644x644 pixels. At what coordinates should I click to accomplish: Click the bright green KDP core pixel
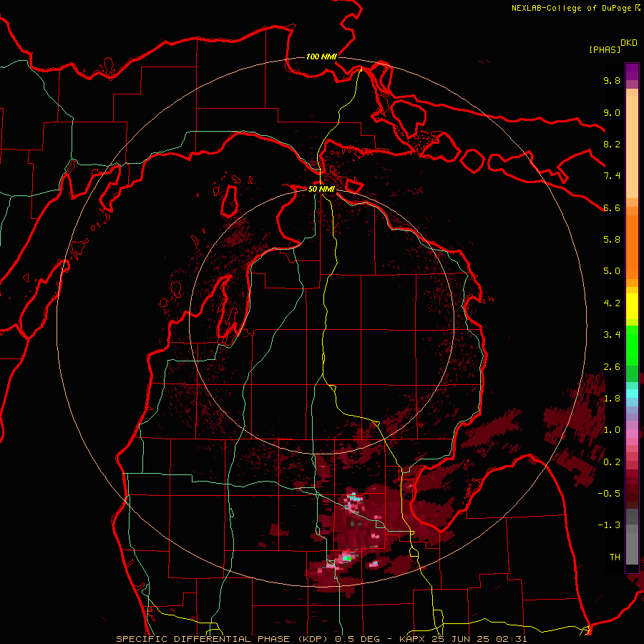pyautogui.click(x=348, y=559)
